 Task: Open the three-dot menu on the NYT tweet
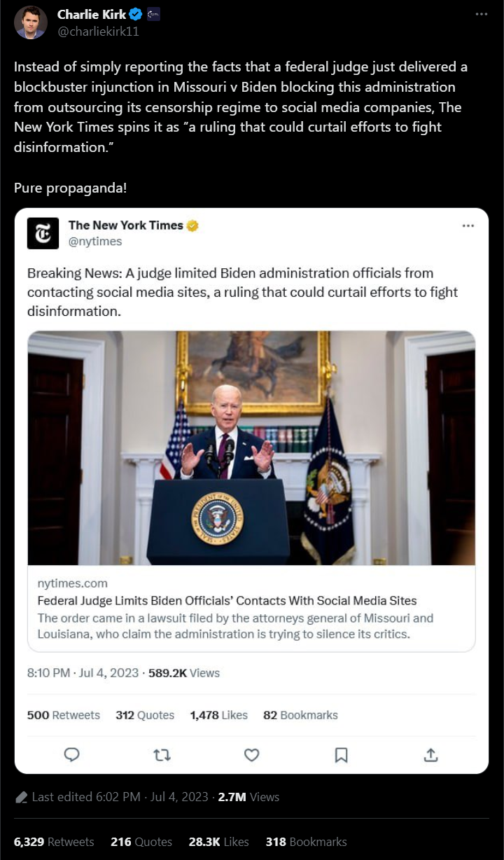(x=468, y=226)
